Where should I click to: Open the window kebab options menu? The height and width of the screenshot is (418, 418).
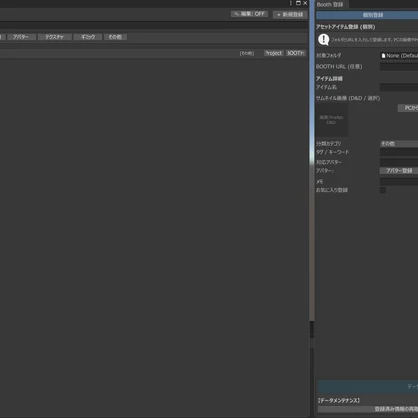[291, 3]
